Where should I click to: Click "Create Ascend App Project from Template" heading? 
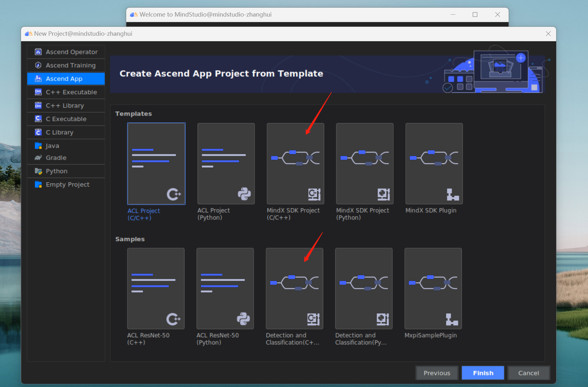click(221, 73)
